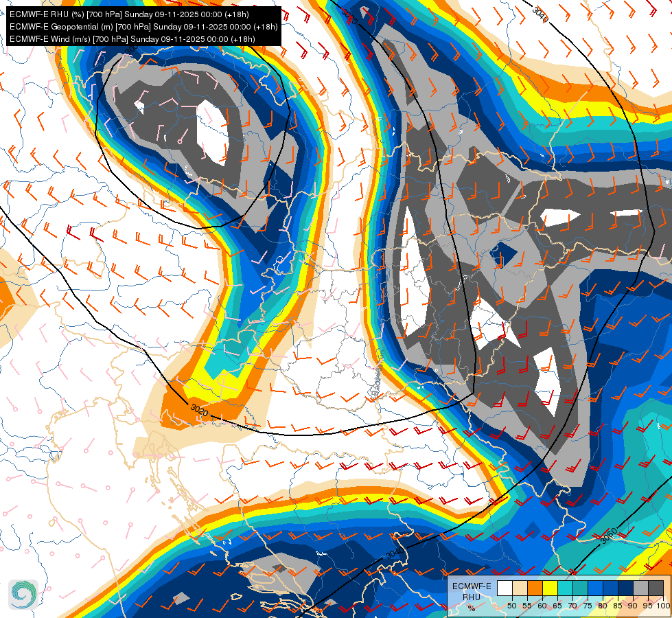Viewport: 672px width, 618px height.
Task: Select the white legend swatch below 50
Action: tap(504, 588)
